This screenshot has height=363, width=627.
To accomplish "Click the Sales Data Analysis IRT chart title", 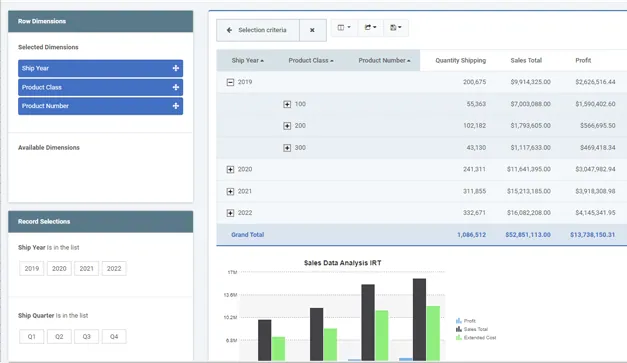I will tap(342, 263).
